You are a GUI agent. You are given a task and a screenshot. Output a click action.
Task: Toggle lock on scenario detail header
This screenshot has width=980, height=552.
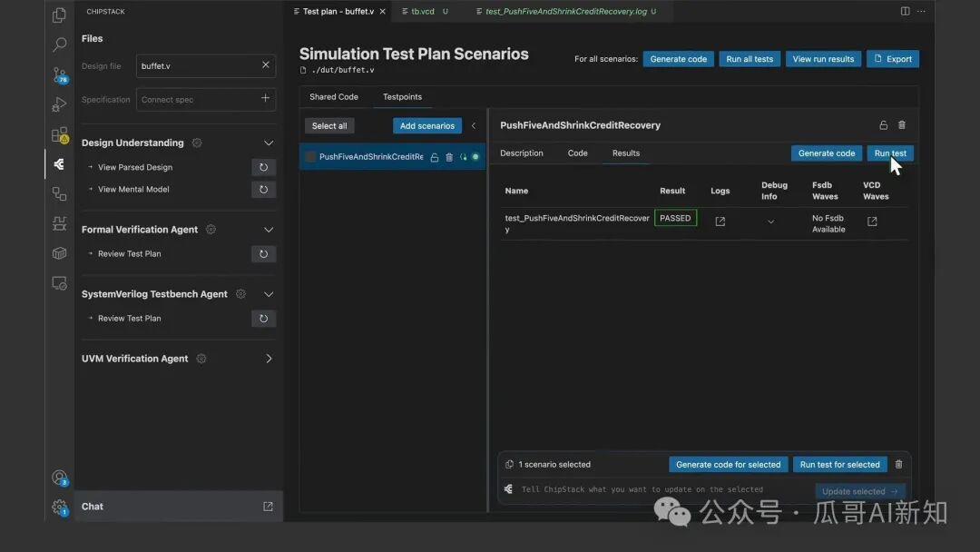coord(883,125)
